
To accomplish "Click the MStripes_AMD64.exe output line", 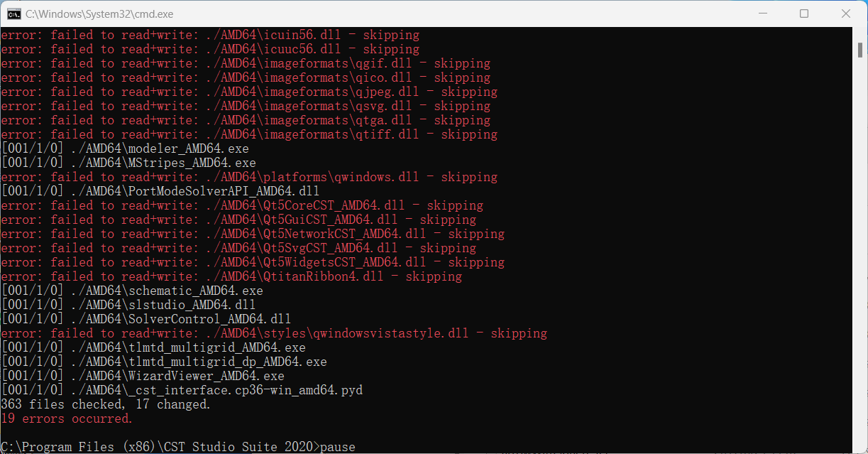I will (x=128, y=163).
